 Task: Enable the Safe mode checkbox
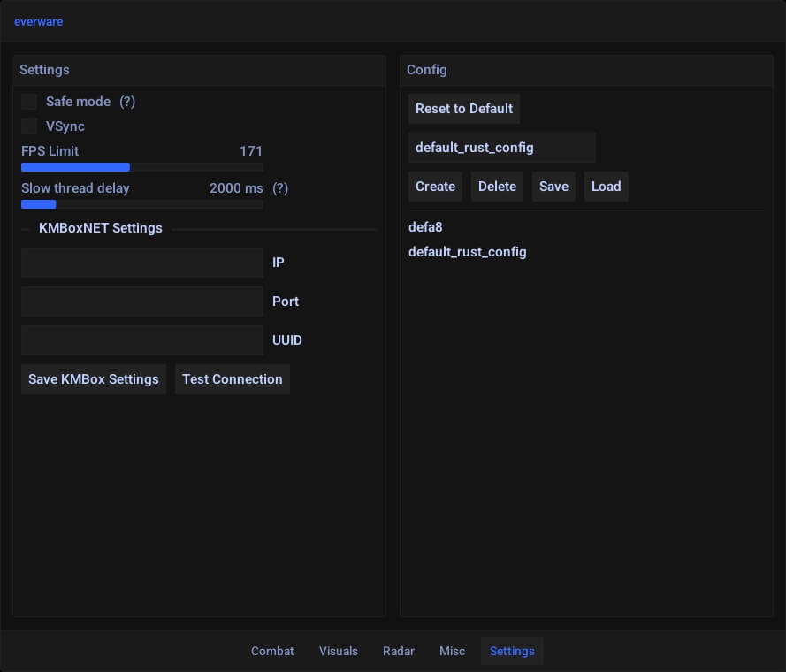pyautogui.click(x=29, y=102)
